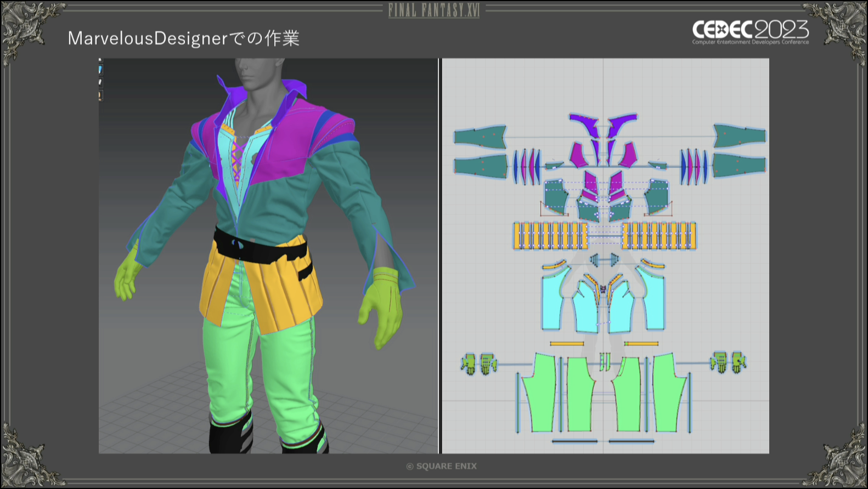Choose the inner-left green trouser pattern piece
The height and width of the screenshot is (489, 868).
581,394
